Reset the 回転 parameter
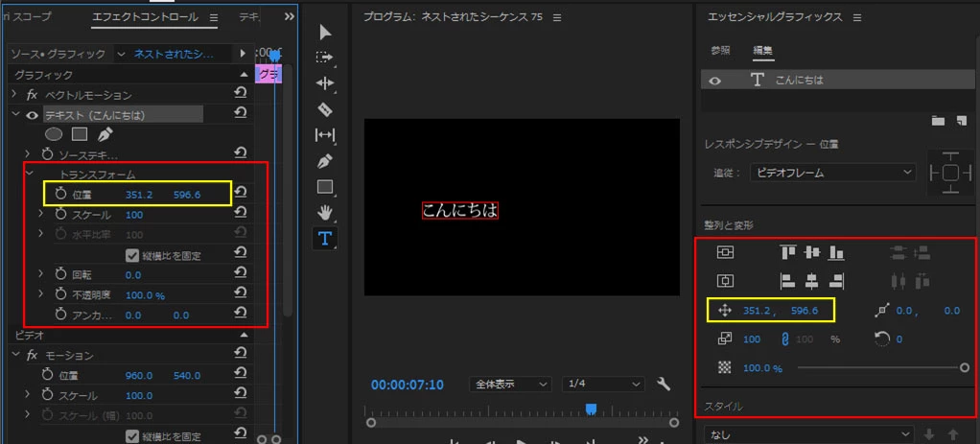 pos(240,274)
